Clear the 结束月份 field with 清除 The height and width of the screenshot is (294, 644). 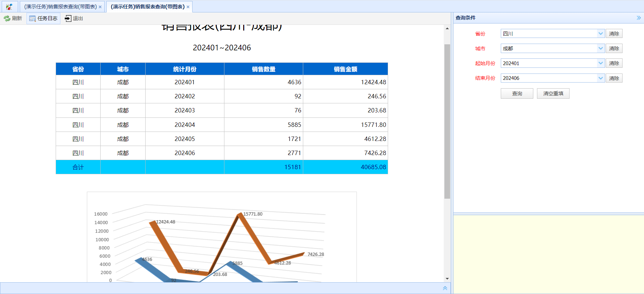614,78
